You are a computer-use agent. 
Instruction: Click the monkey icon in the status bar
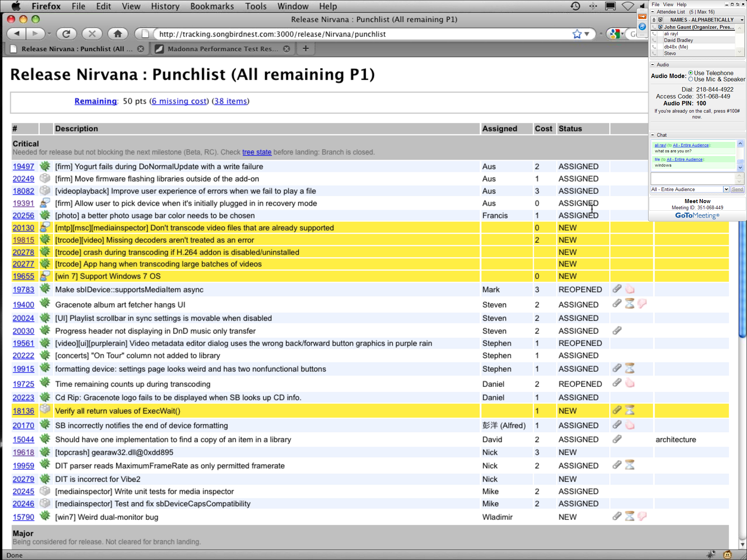point(727,555)
